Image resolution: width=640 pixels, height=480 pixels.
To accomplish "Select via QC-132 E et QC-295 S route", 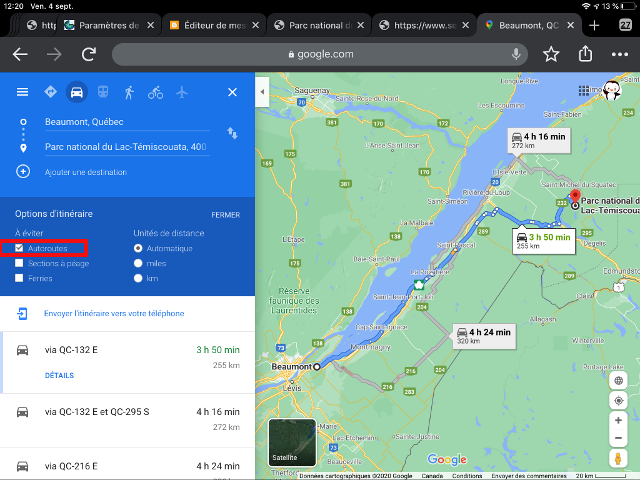I will [x=127, y=420].
